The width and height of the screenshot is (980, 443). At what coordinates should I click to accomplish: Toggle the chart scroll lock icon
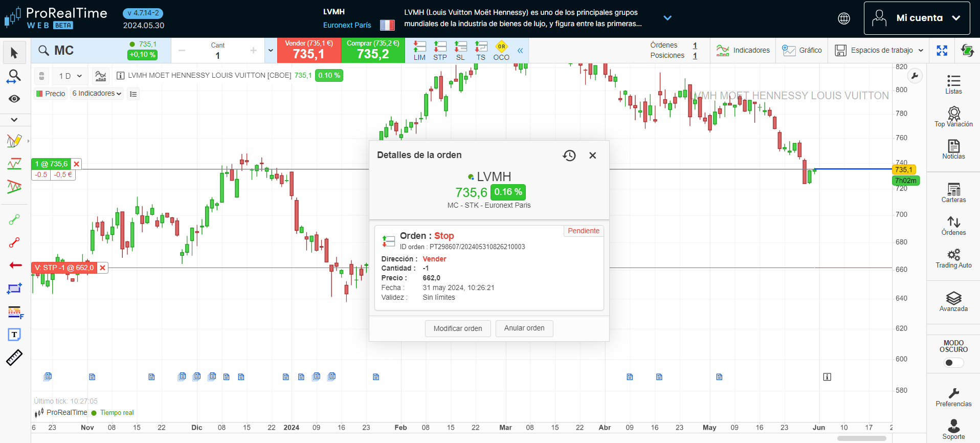click(x=42, y=76)
